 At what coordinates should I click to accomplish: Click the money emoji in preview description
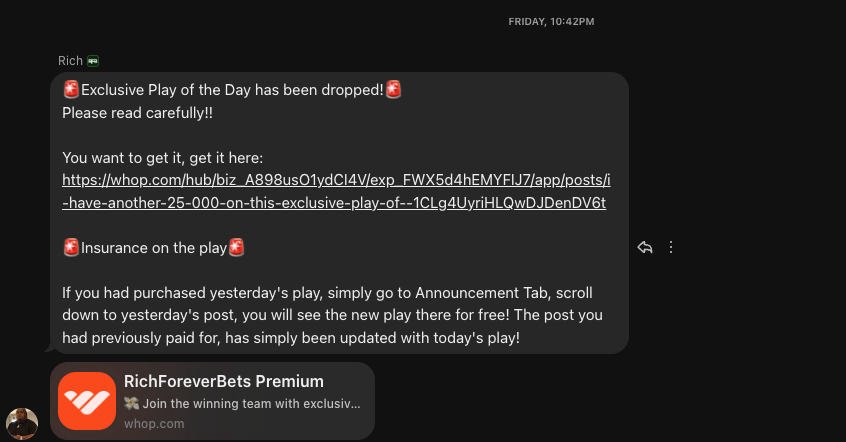(x=131, y=403)
